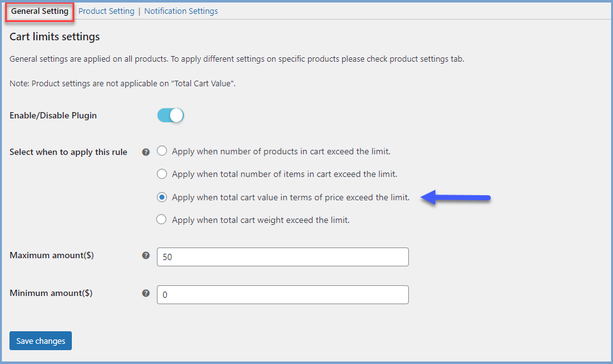Choose radio for total number of items limit
This screenshot has height=364, width=613.
162,174
